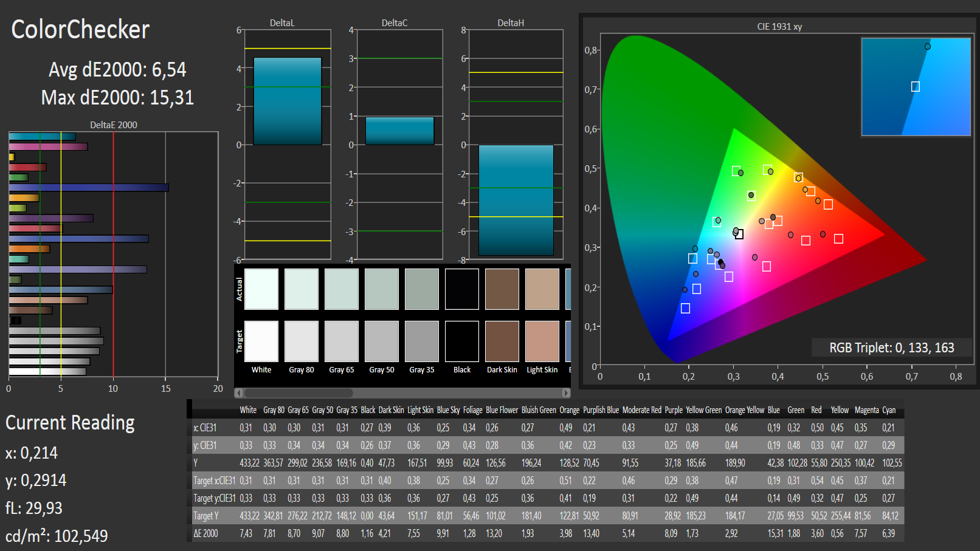Select the Target White color swatch
Image resolution: width=980 pixels, height=551 pixels.
point(261,341)
